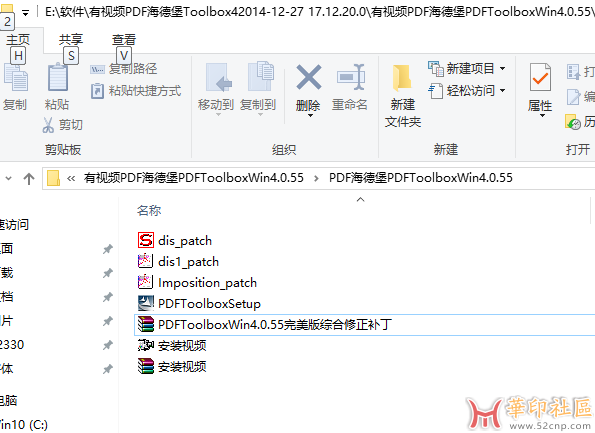595x433 pixels.
Task: Click Copy path (复制路径)
Action: click(124, 69)
